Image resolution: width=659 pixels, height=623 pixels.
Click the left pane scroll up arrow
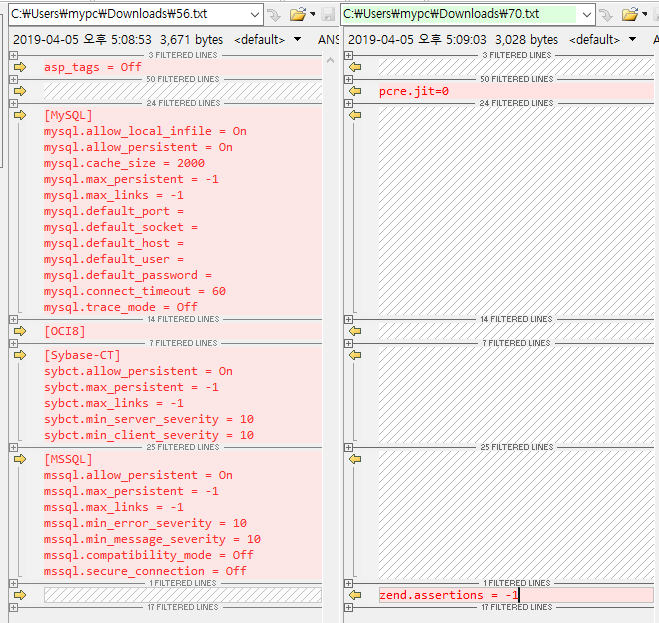(330, 61)
